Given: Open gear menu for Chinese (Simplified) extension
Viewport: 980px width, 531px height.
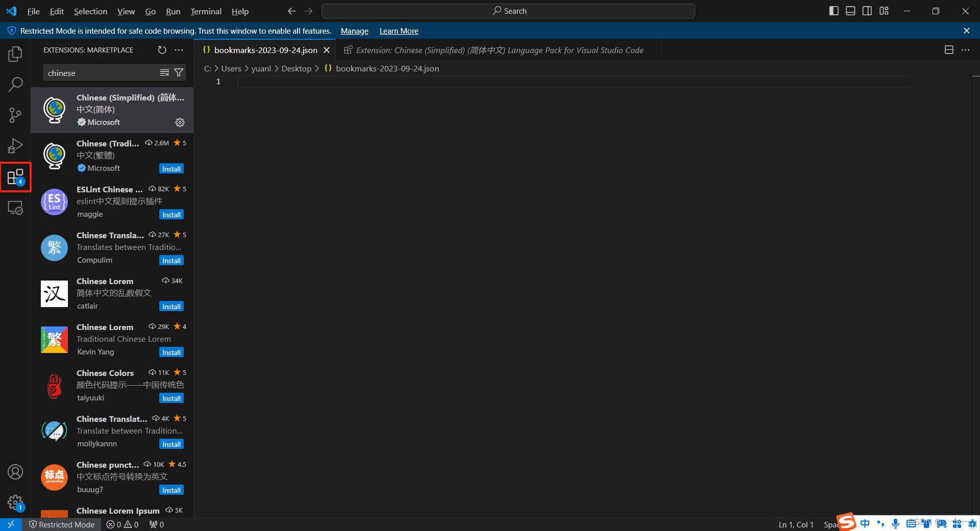Looking at the screenshot, I should [x=180, y=122].
